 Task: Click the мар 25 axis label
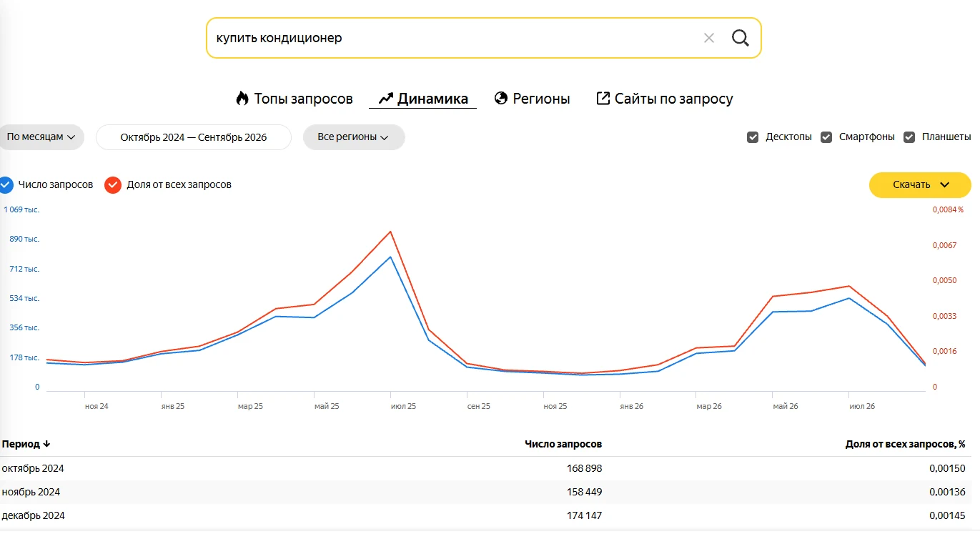coord(250,406)
